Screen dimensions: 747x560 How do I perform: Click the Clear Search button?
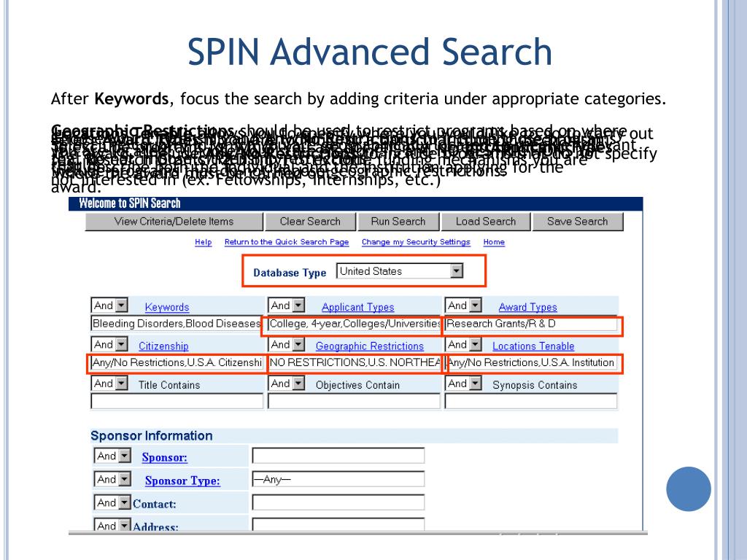tap(310, 222)
